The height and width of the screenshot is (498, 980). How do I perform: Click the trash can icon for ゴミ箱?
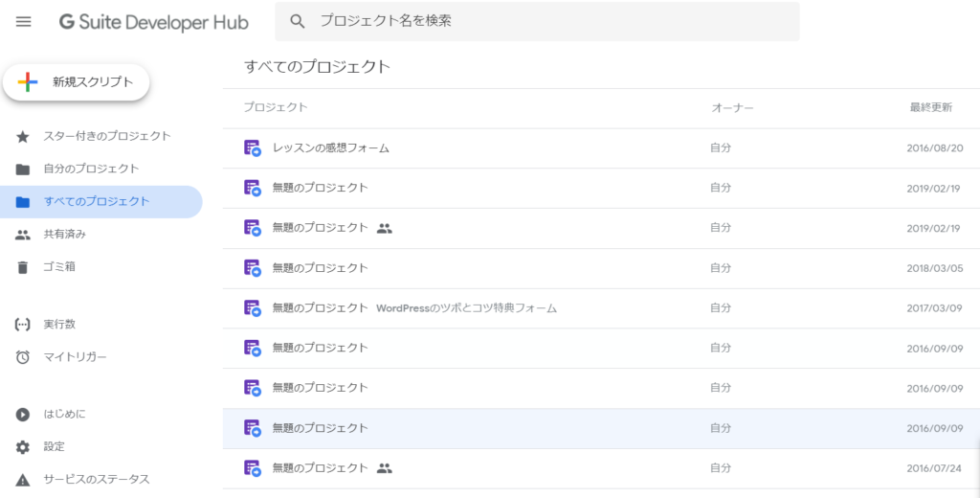coord(23,267)
